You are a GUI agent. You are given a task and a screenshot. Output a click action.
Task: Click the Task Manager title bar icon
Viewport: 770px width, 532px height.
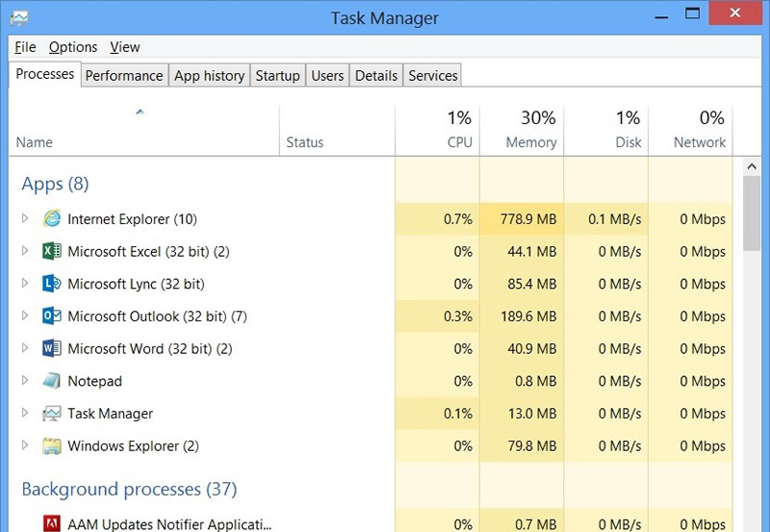point(19,18)
